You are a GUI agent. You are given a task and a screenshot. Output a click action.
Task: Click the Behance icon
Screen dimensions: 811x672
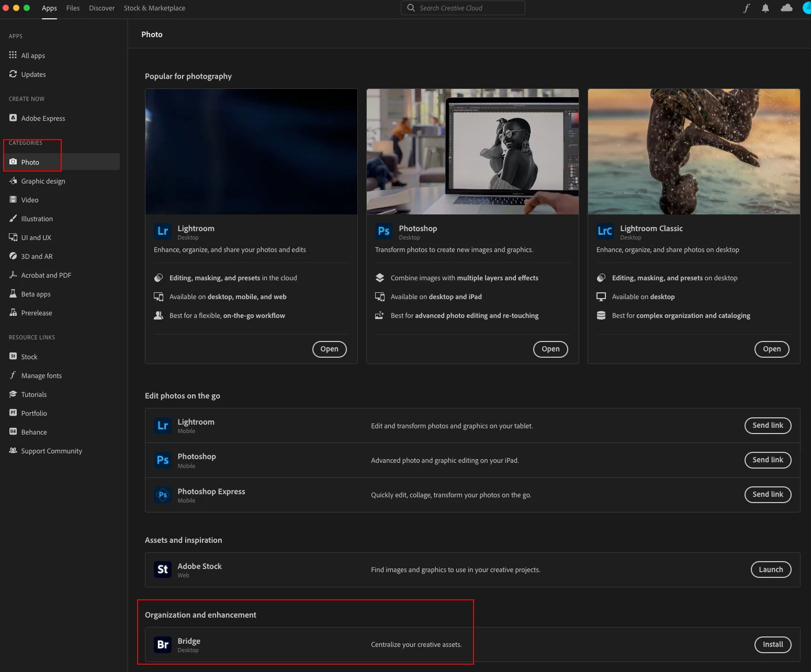tap(13, 431)
